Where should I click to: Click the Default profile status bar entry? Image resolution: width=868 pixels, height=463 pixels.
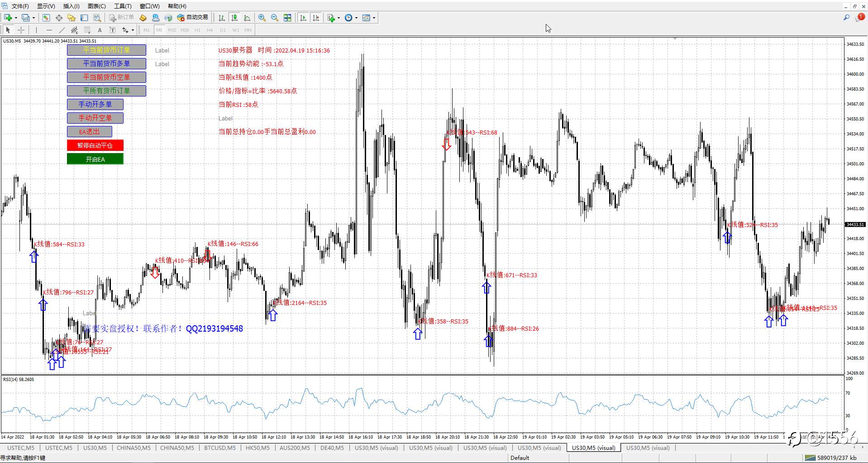(520, 458)
